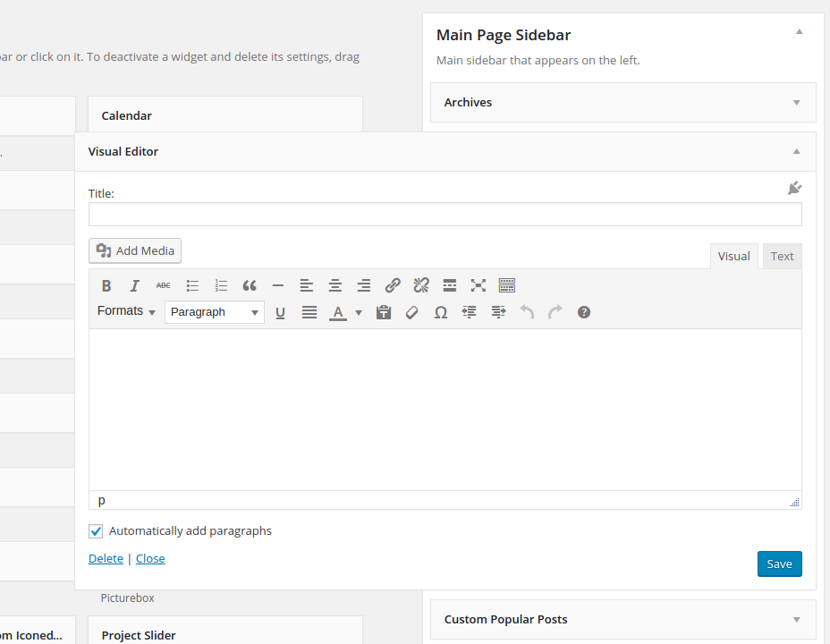Click the Delete widget link
Screen dimensions: 830x644
(106, 558)
